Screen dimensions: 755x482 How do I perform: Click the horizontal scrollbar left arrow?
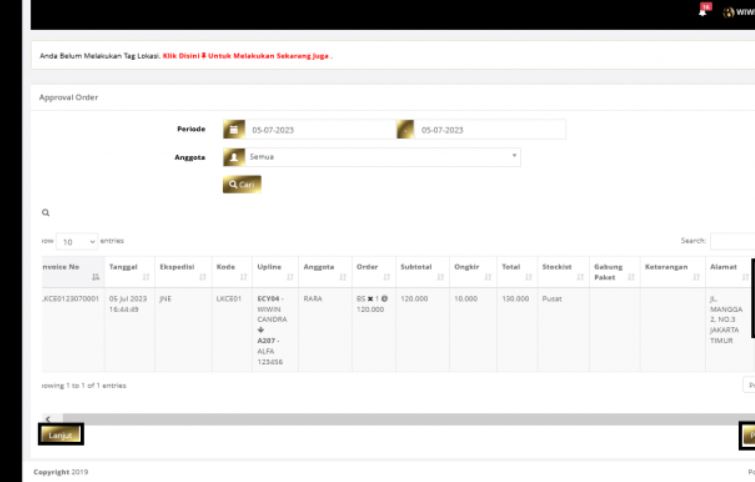45,418
